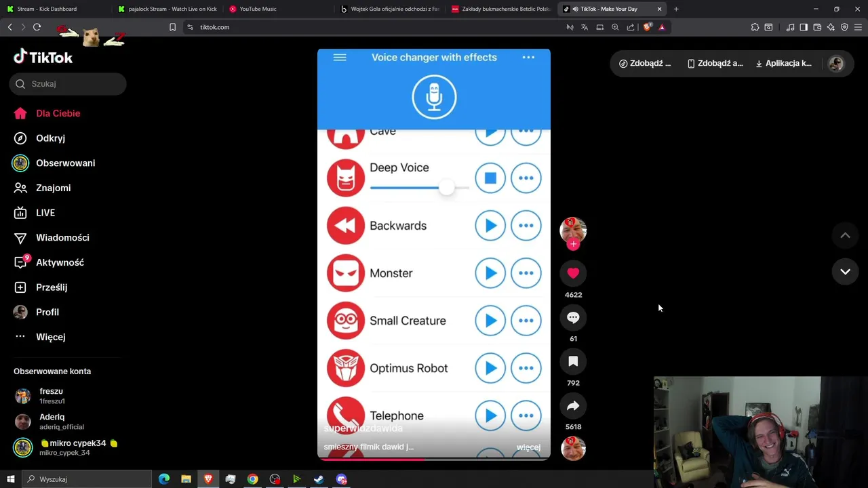The image size is (868, 488).
Task: Open more options for Deep Voice
Action: [x=526, y=178]
